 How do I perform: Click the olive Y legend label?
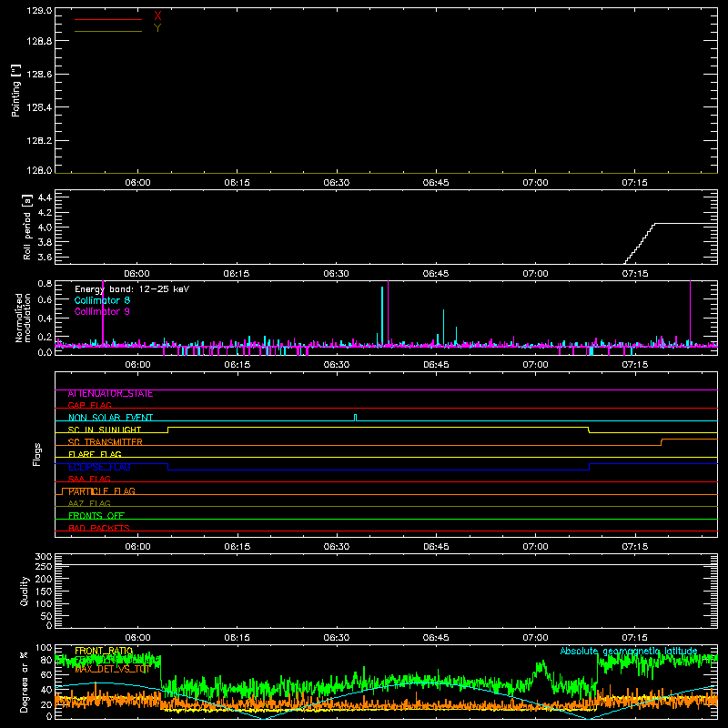(x=157, y=28)
